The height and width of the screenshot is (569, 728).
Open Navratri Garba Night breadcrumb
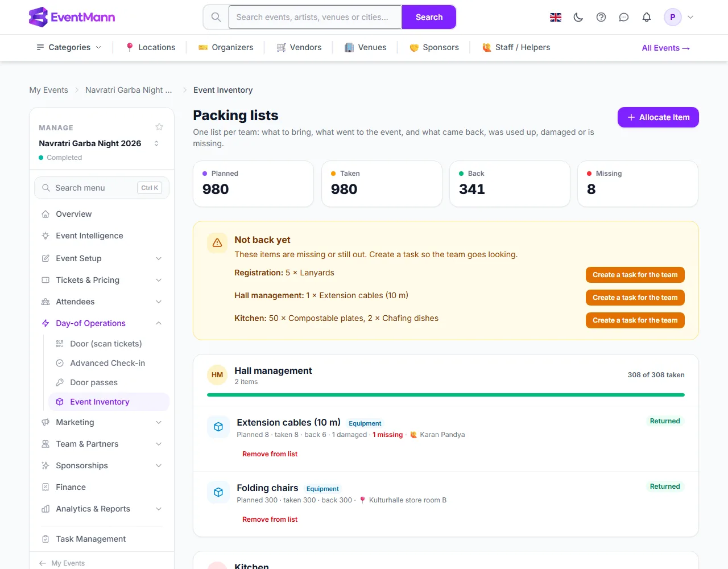(x=129, y=90)
